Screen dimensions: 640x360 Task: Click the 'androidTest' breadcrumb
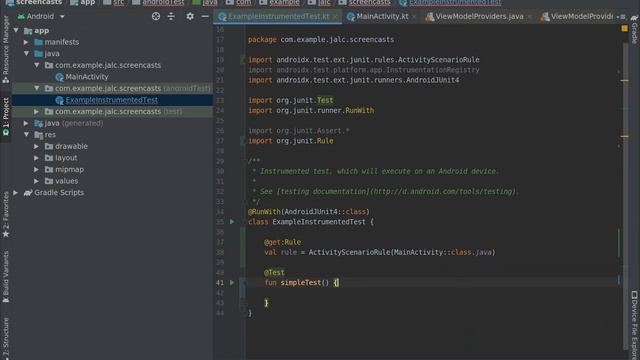[x=158, y=3]
